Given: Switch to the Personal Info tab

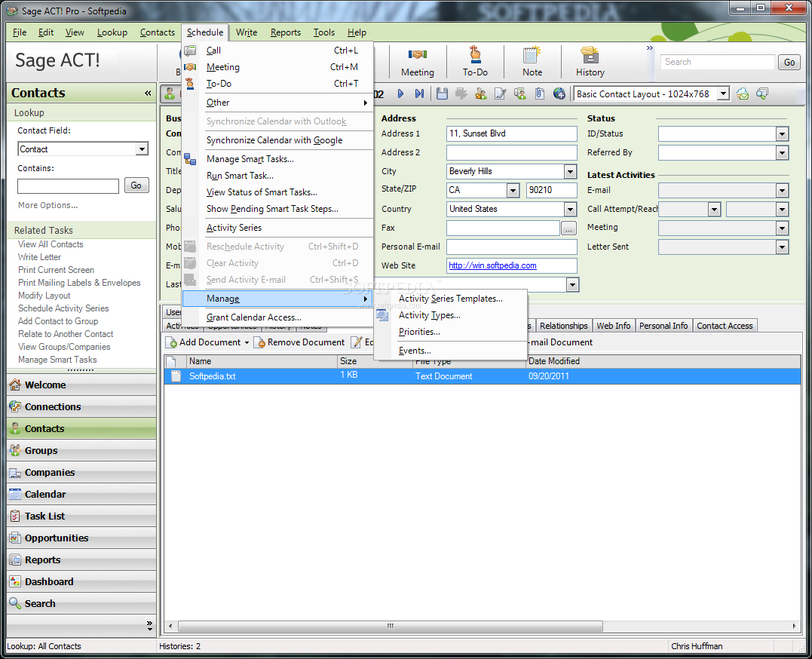Looking at the screenshot, I should pyautogui.click(x=663, y=326).
